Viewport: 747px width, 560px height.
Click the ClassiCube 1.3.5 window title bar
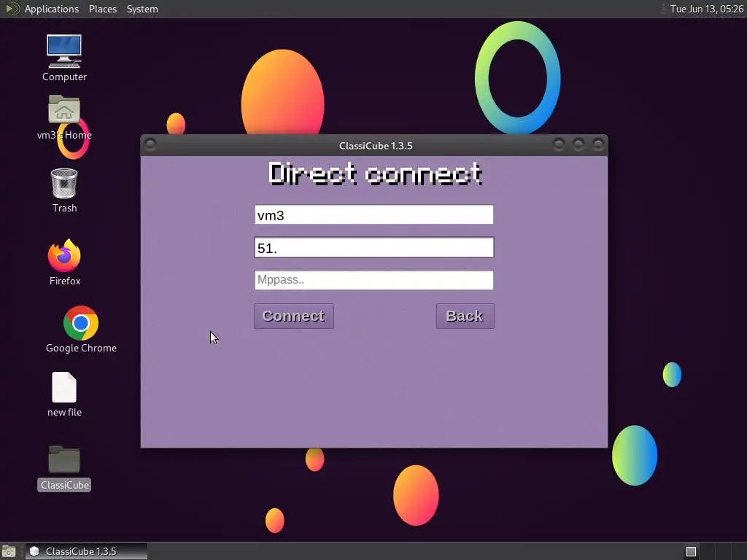(376, 146)
